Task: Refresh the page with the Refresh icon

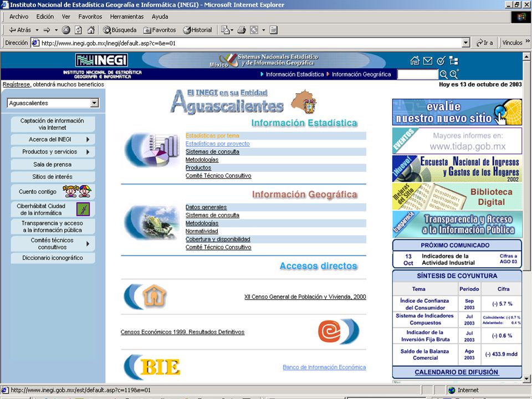Action: (78, 30)
